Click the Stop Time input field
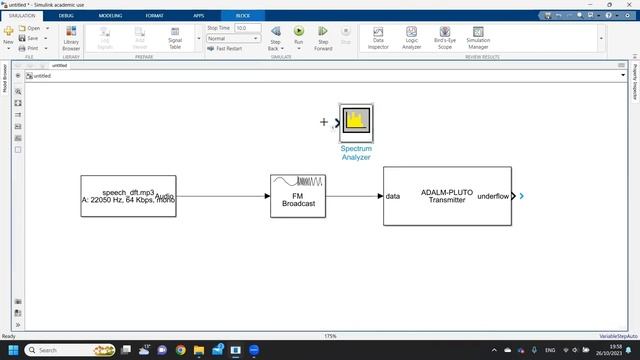Screen dimensions: 640x360 [x=248, y=28]
